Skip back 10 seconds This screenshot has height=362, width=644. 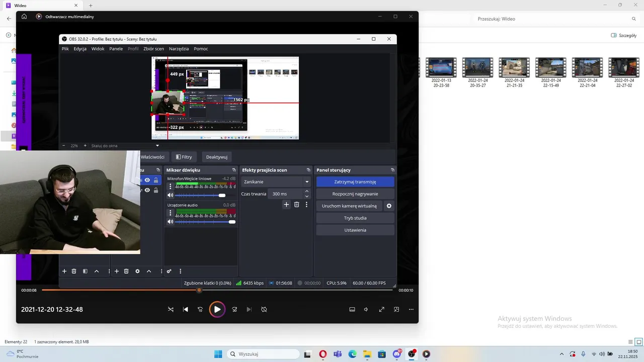point(200,309)
